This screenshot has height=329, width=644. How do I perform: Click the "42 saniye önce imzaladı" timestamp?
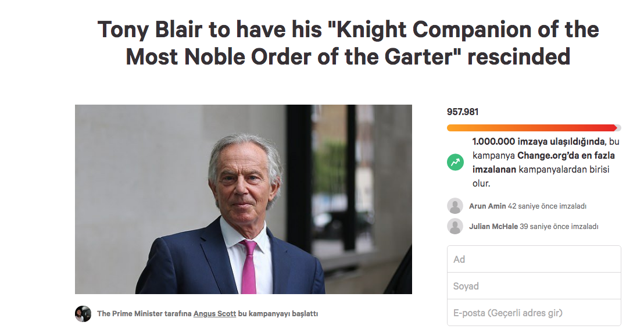click(x=547, y=206)
